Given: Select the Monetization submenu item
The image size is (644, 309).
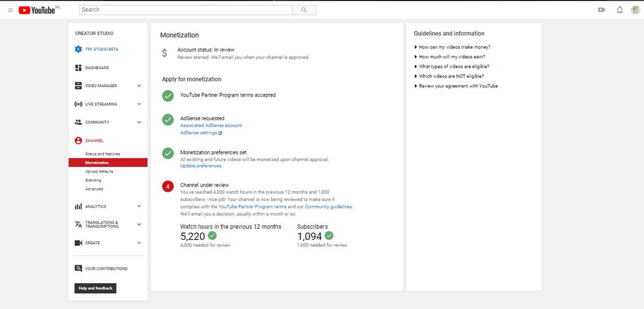Looking at the screenshot, I should (108, 163).
